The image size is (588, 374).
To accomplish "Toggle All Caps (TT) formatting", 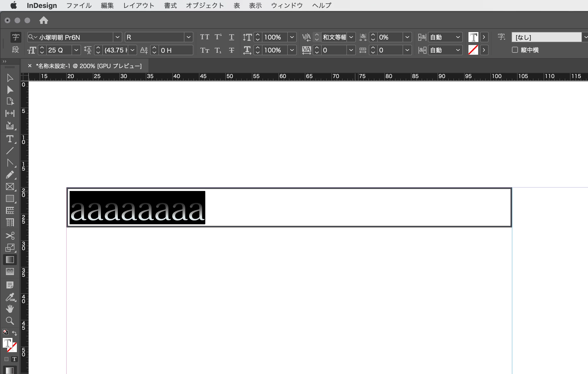I will click(205, 37).
